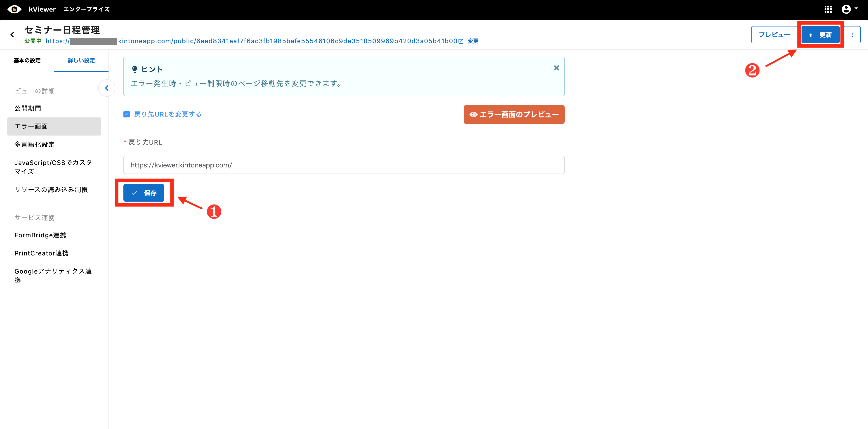The image size is (868, 429).
Task: Open the three-dot more options menu
Action: 852,35
